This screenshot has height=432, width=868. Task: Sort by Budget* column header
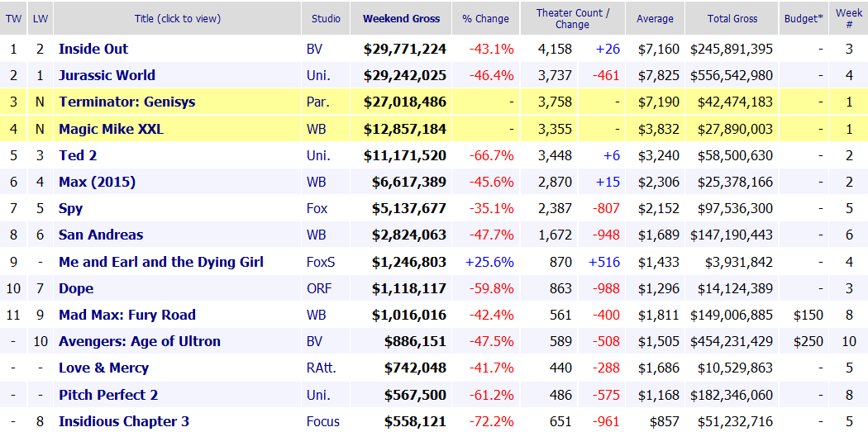pyautogui.click(x=804, y=19)
